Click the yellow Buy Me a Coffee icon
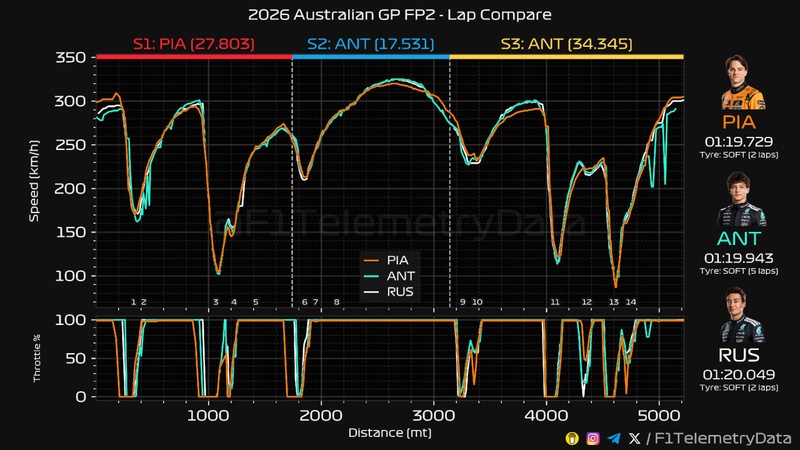Image resolution: width=800 pixels, height=450 pixels. coord(572,438)
